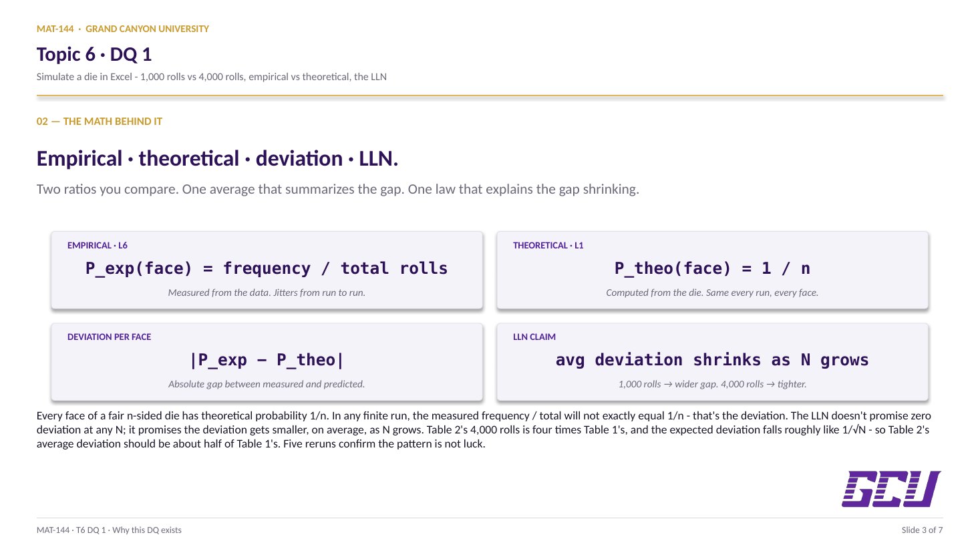980x551 pixels.
Task: Click the LLN Claim card
Action: click(x=712, y=361)
